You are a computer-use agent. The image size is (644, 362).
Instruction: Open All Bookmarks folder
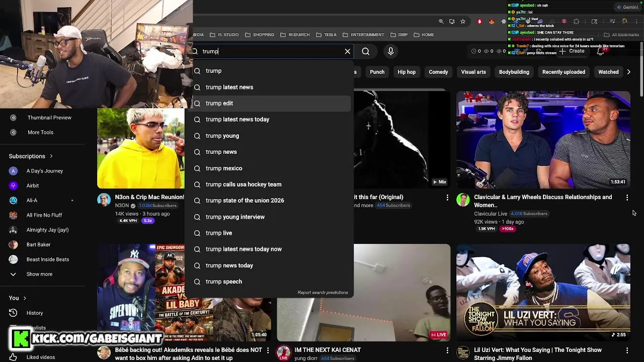[621, 35]
